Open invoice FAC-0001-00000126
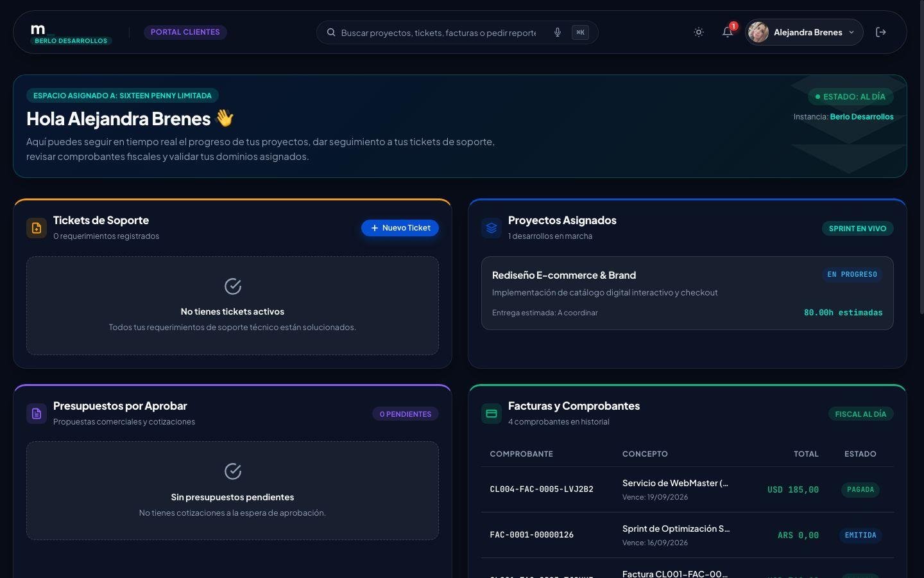 tap(532, 535)
